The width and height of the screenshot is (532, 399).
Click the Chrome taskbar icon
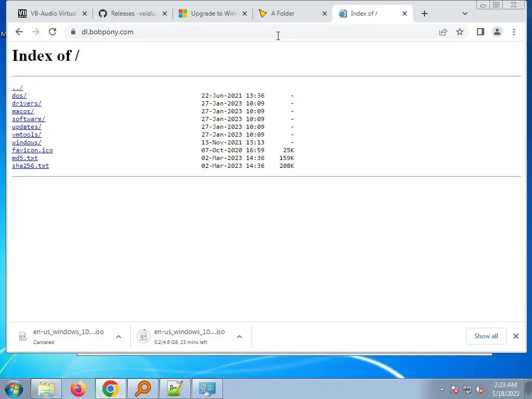click(111, 389)
